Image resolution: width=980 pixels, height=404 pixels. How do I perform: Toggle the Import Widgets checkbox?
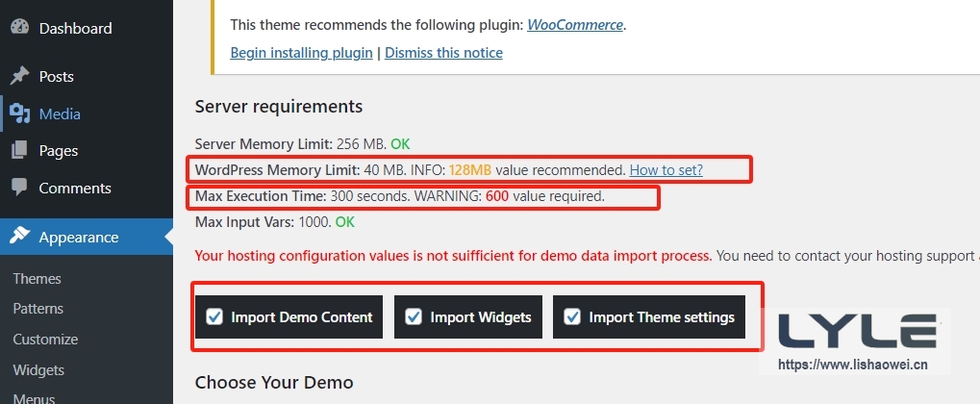[415, 316]
